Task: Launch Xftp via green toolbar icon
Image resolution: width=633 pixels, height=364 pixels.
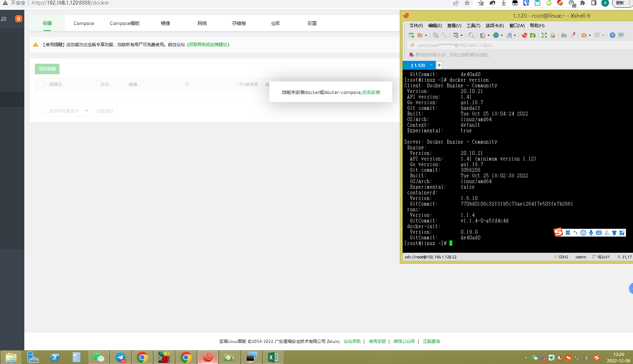Action: pos(533,35)
